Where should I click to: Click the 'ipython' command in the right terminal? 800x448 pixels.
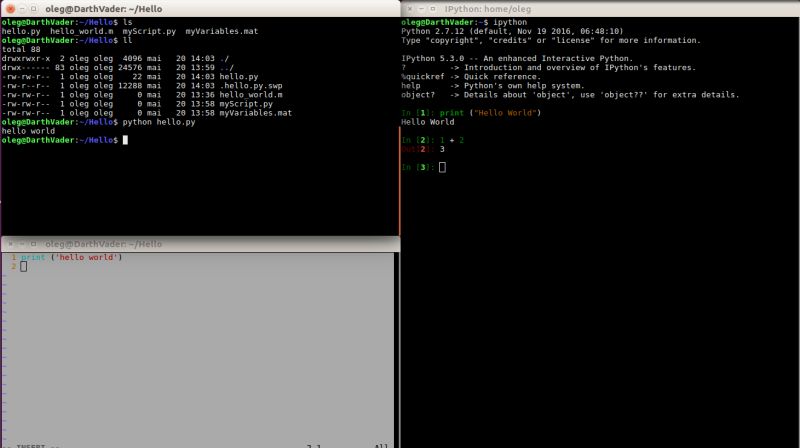click(x=510, y=22)
